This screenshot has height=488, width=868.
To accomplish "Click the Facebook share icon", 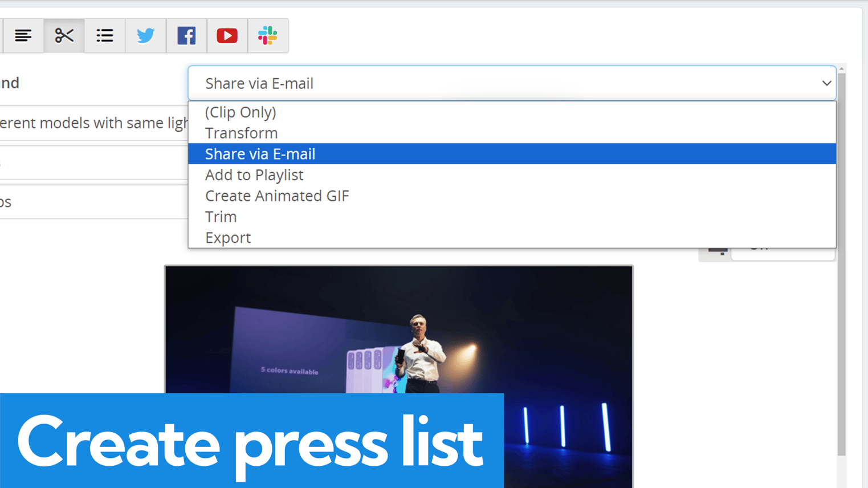I will coord(186,36).
